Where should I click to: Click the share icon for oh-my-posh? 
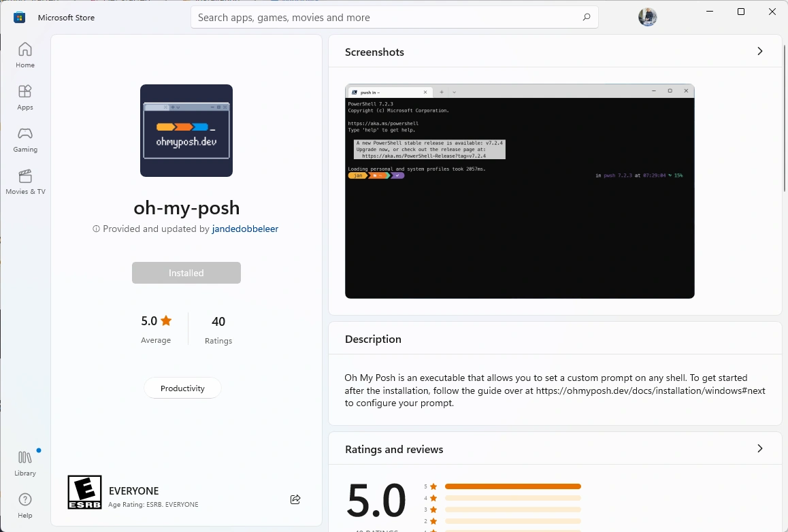click(295, 499)
